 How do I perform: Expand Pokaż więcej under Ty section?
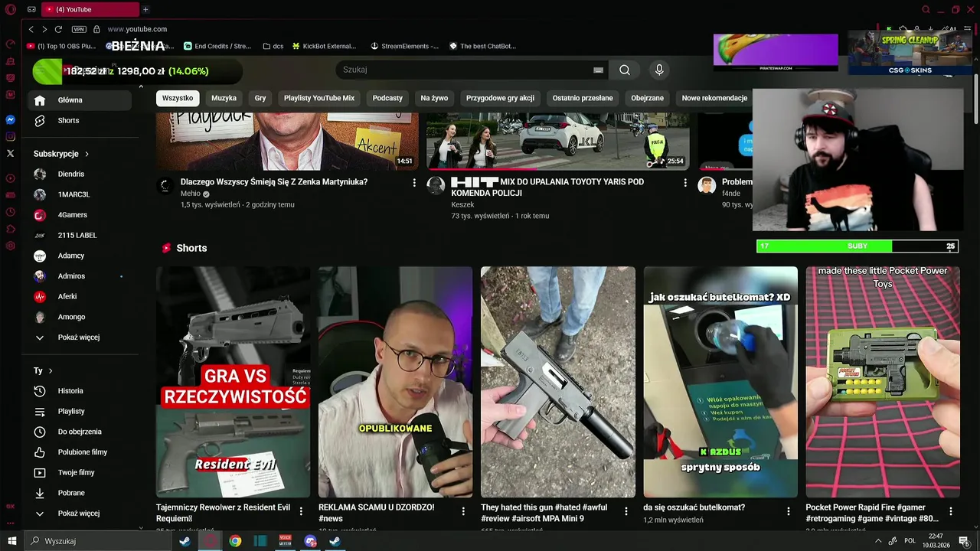[80, 514]
